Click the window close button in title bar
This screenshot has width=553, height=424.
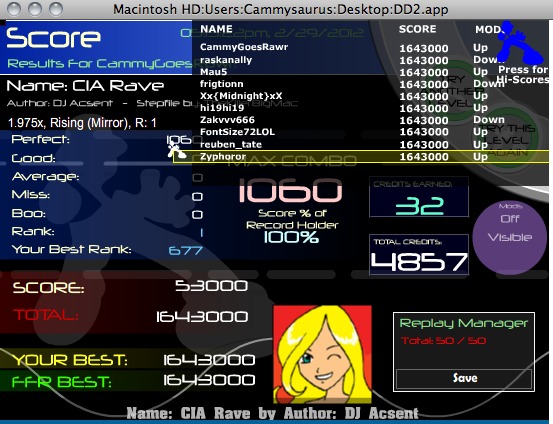[14, 9]
